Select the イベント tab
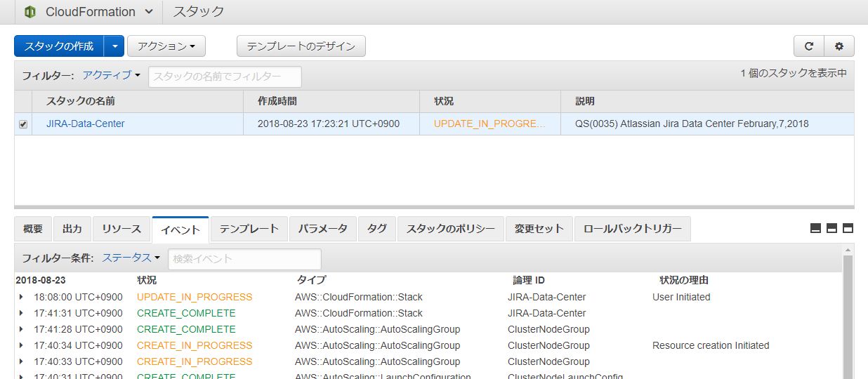The image size is (868, 379). [x=180, y=230]
